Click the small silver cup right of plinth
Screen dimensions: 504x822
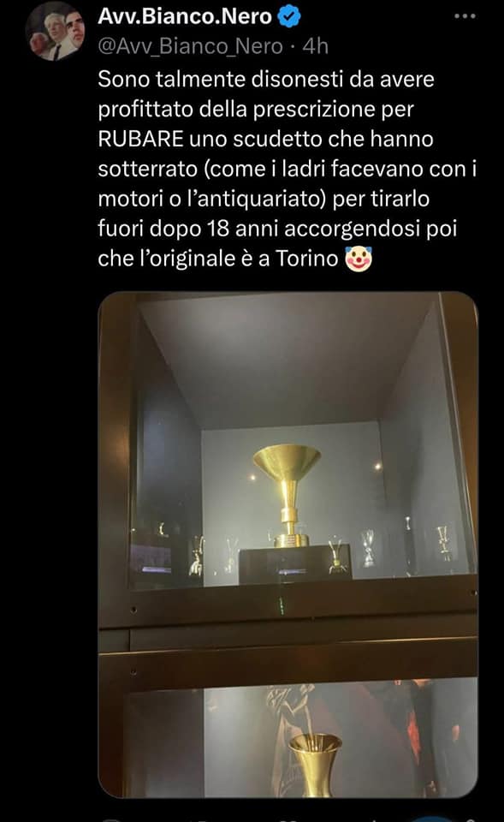click(x=368, y=548)
